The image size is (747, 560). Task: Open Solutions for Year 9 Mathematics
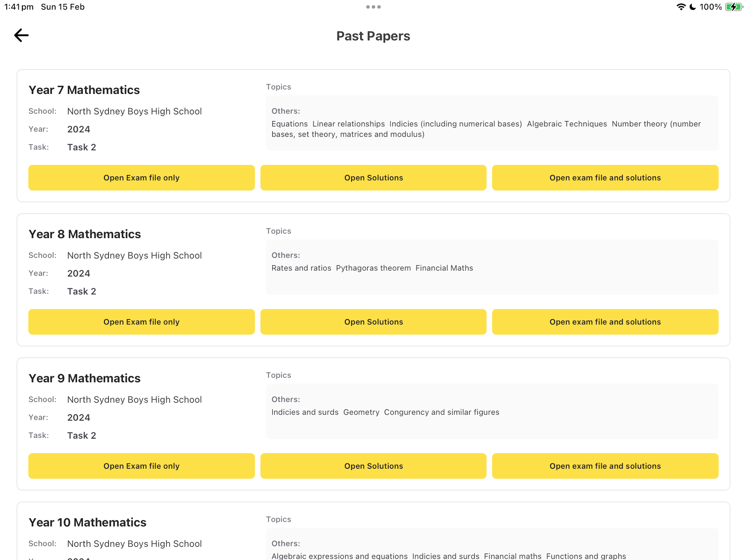373,466
